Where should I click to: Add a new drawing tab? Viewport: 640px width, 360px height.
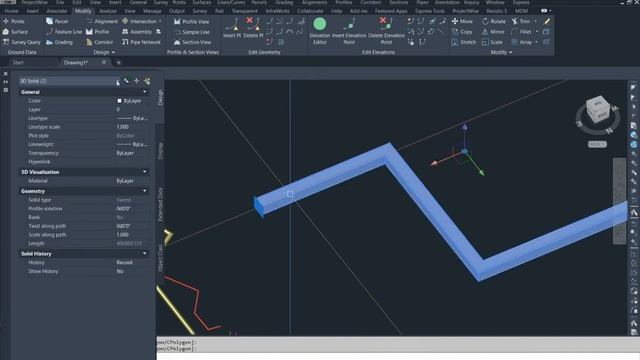pos(118,62)
